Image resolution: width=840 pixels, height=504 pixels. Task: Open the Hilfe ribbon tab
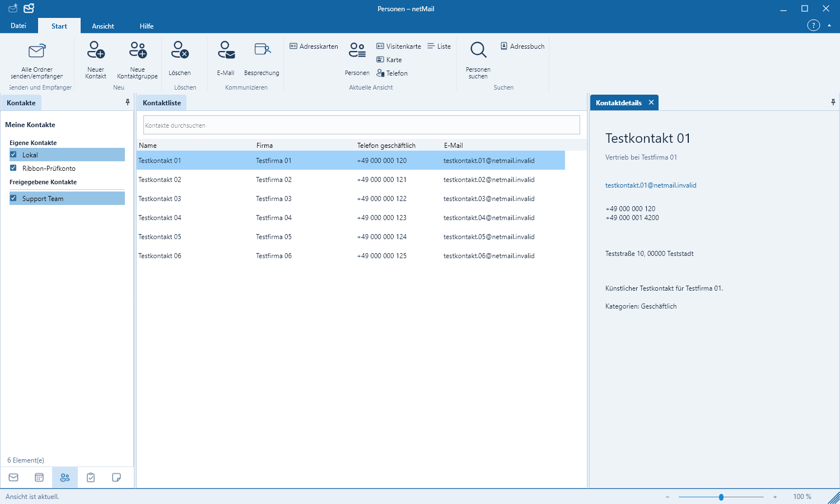tap(147, 26)
